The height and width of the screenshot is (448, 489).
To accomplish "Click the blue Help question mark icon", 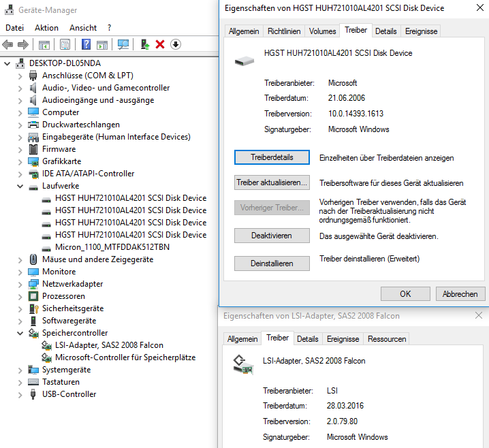I will 86,44.
